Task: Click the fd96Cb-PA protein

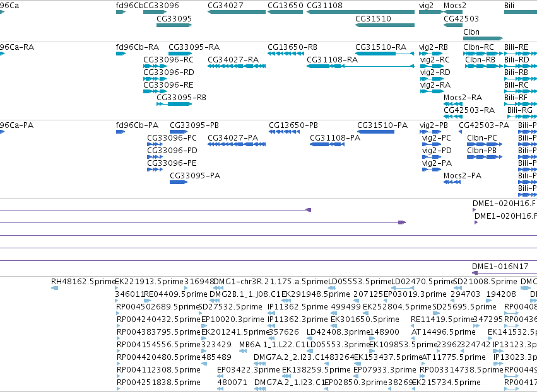Action: click(x=121, y=132)
